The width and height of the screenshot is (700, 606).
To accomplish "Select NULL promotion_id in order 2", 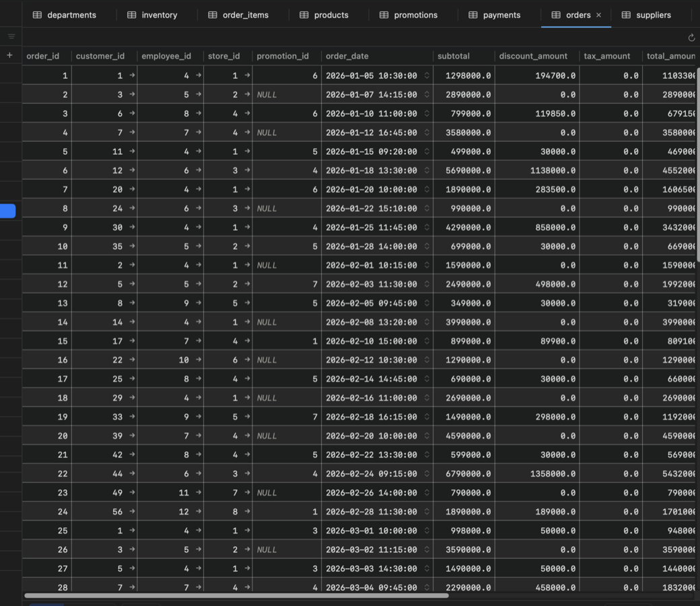I will pyautogui.click(x=287, y=95).
